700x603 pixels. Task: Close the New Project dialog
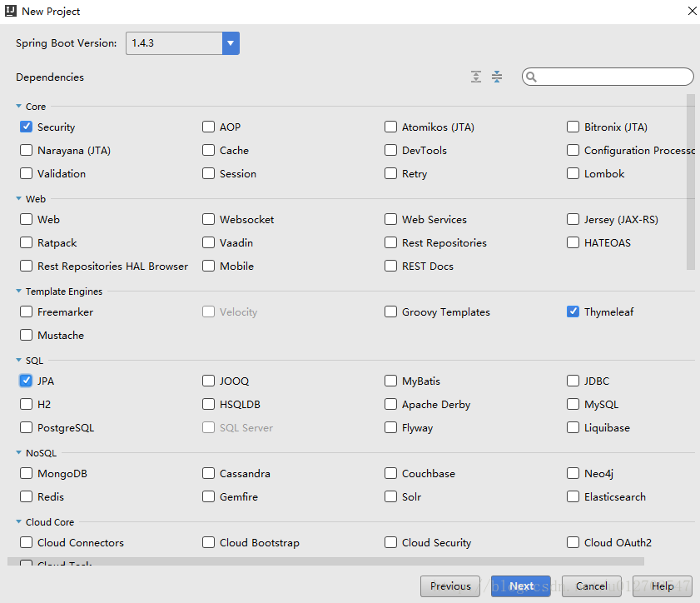pos(693,12)
